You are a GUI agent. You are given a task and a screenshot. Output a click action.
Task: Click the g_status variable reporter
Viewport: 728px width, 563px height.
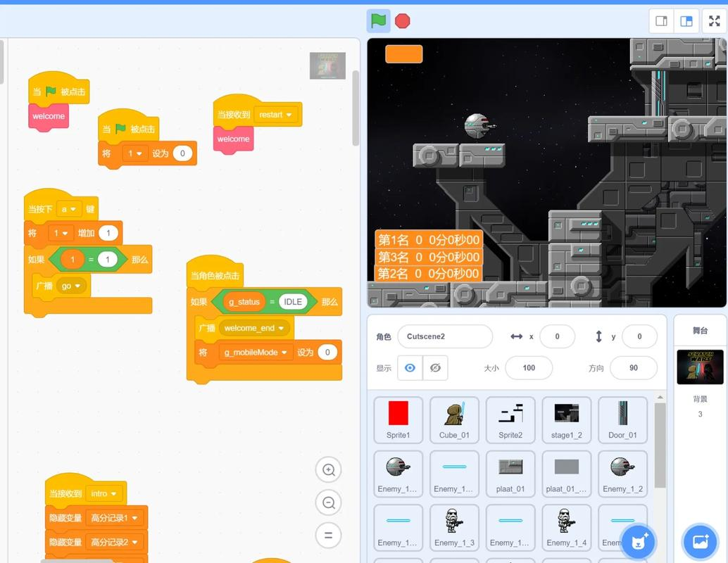pos(244,302)
